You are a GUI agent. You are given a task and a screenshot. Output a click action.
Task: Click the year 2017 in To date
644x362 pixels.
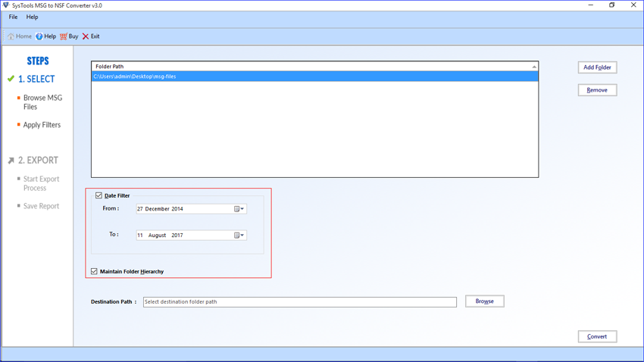(177, 236)
